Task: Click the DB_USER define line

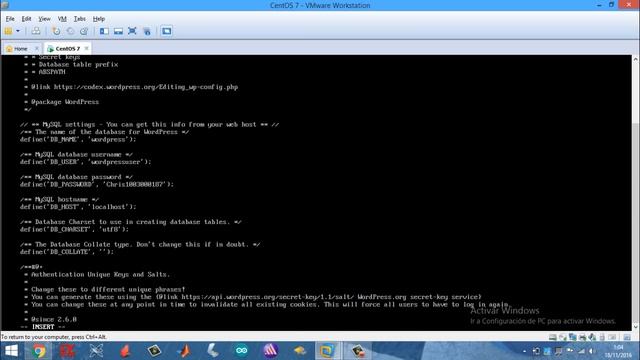Action: pyautogui.click(x=85, y=162)
